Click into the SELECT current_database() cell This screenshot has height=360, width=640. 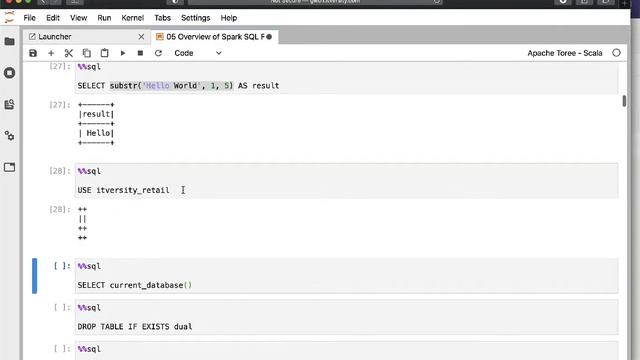(347, 276)
